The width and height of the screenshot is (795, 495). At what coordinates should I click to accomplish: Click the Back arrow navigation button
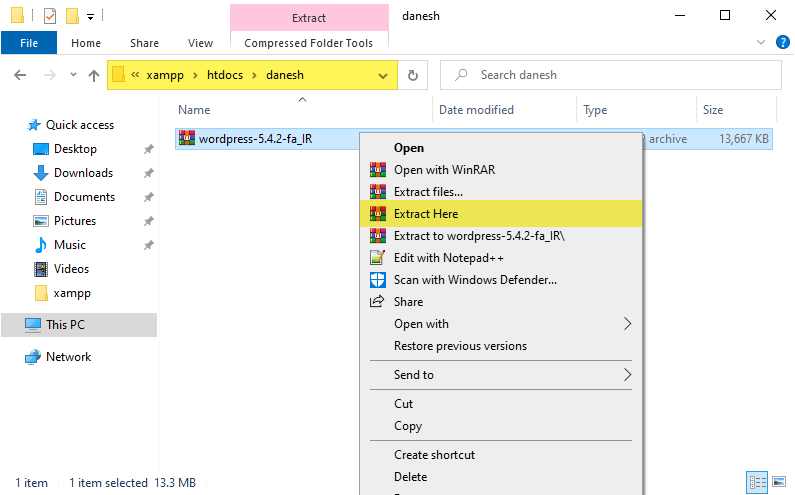tap(20, 75)
